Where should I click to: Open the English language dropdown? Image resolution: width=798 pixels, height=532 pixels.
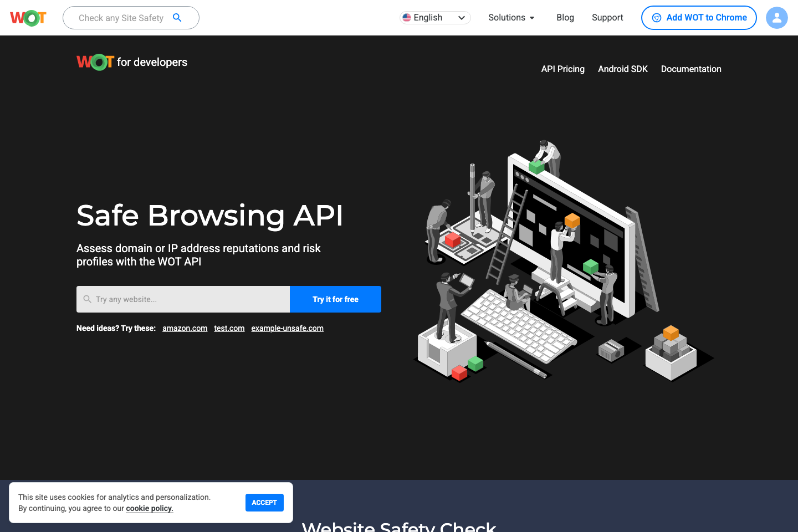tap(435, 17)
